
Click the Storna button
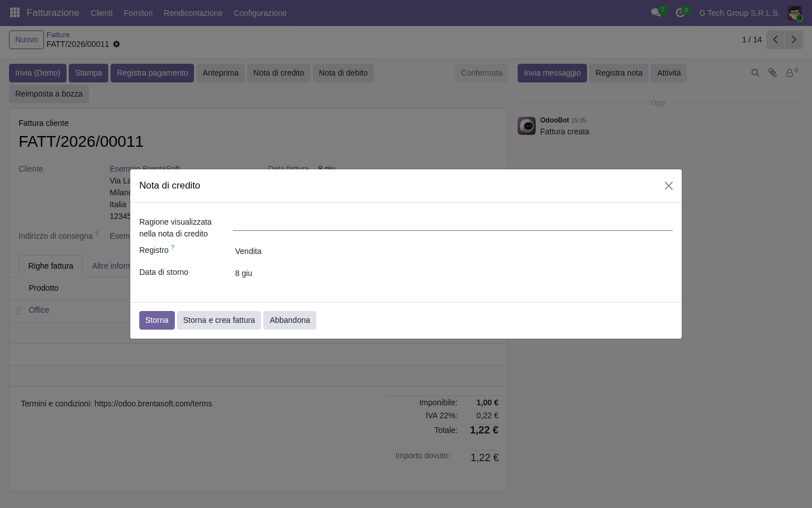click(x=157, y=320)
